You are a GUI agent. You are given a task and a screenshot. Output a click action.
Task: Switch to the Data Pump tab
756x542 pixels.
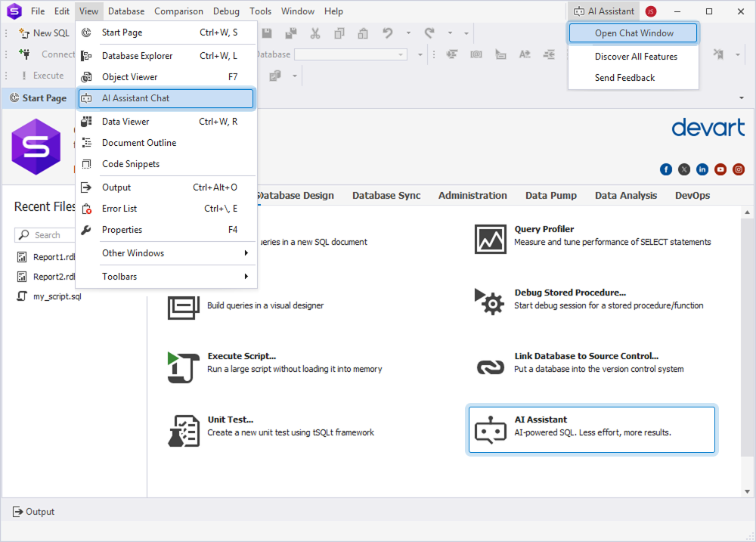(x=550, y=195)
